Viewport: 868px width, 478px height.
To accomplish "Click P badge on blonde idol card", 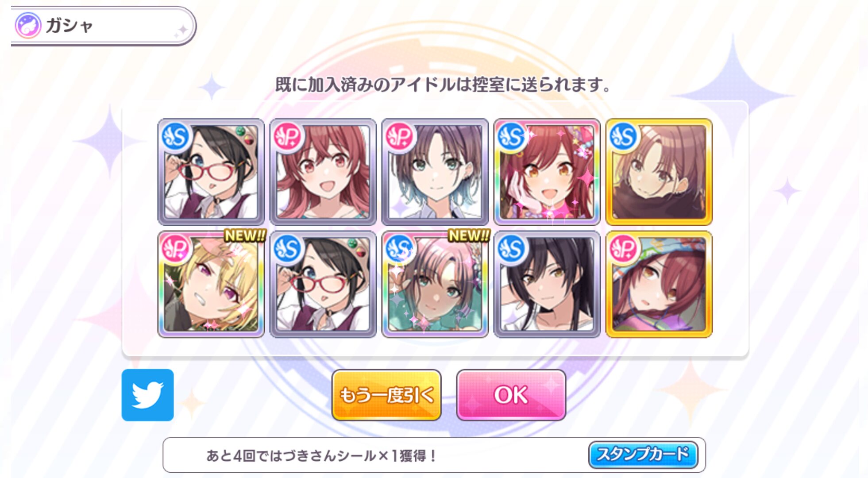I will pos(176,248).
